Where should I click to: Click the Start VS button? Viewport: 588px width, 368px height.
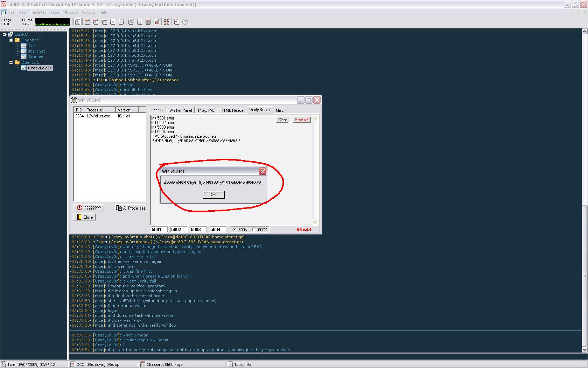point(301,120)
